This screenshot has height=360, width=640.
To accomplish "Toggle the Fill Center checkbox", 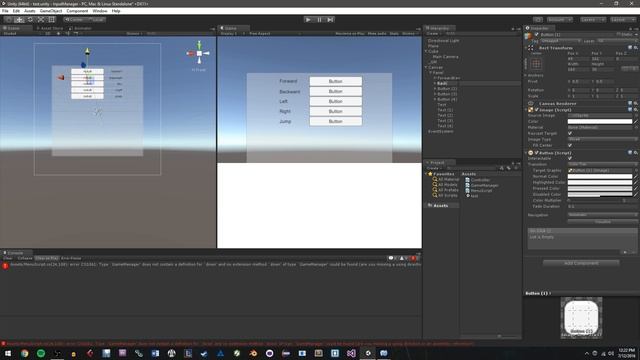I will pyautogui.click(x=570, y=145).
